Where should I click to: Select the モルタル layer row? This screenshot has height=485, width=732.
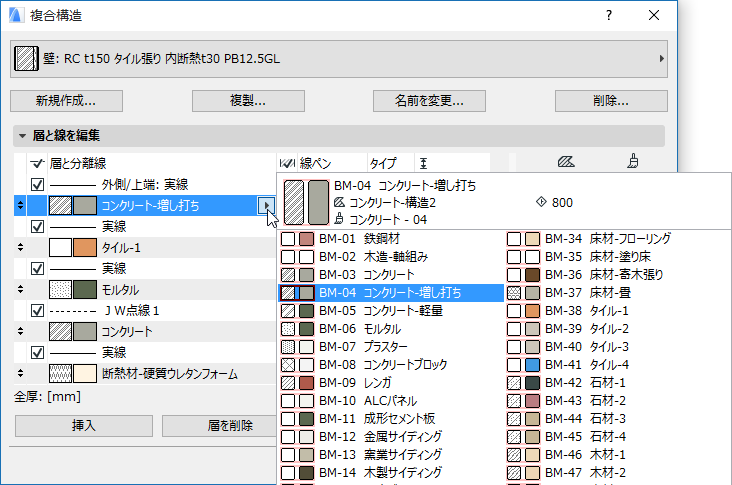pyautogui.click(x=145, y=289)
